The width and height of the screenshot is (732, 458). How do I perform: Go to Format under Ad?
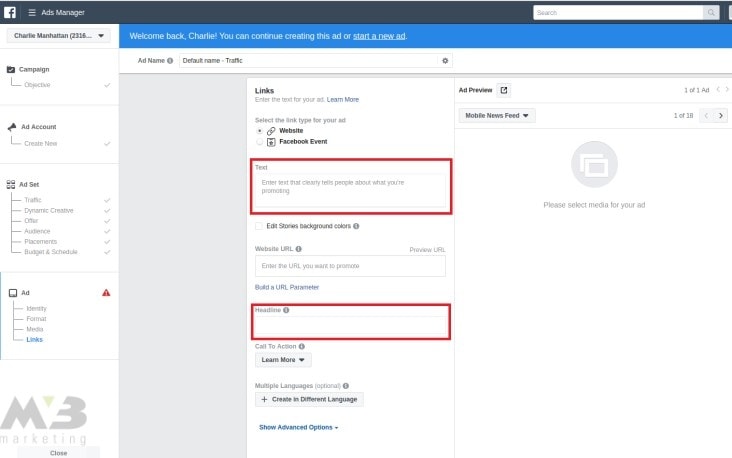pyautogui.click(x=36, y=319)
